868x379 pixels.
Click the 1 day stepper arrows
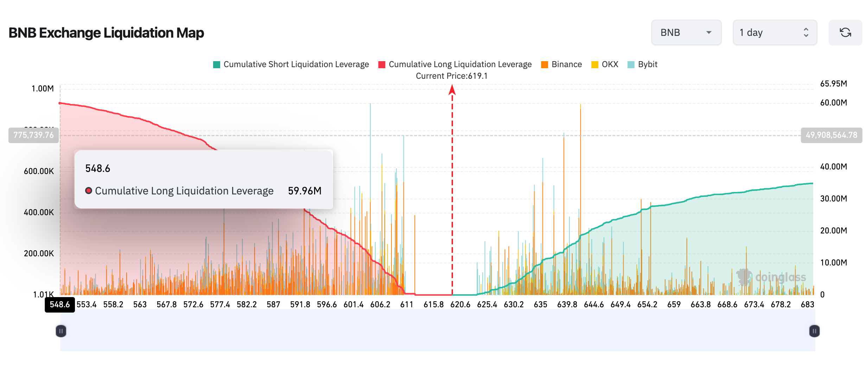(806, 33)
